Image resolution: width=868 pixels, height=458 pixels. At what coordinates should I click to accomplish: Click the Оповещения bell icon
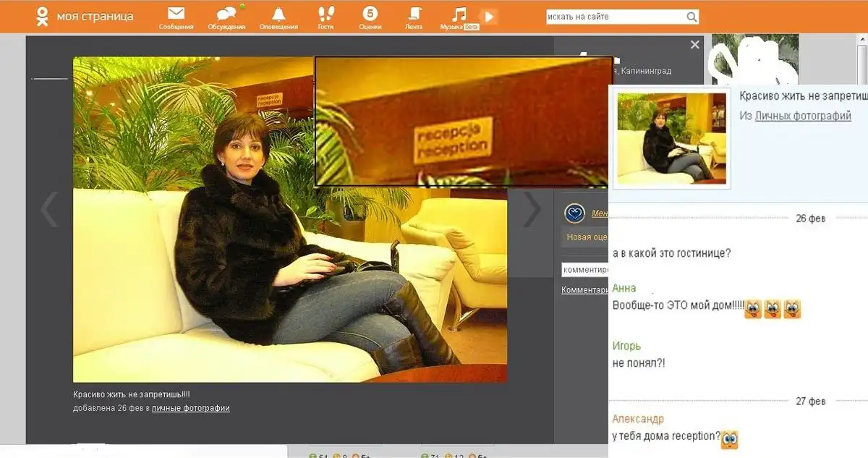pos(278,14)
